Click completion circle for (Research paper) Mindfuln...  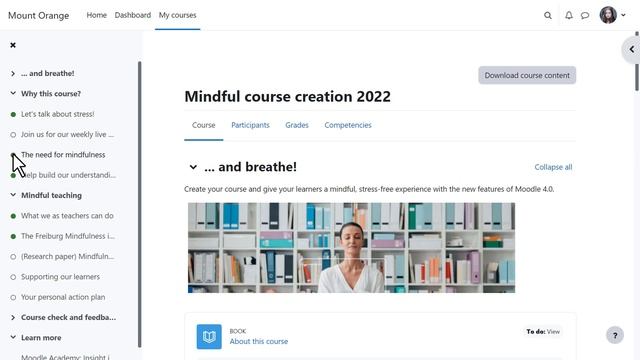(13, 257)
